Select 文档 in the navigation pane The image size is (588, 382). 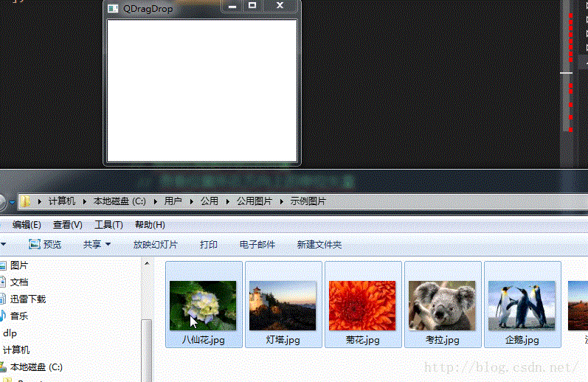point(18,282)
